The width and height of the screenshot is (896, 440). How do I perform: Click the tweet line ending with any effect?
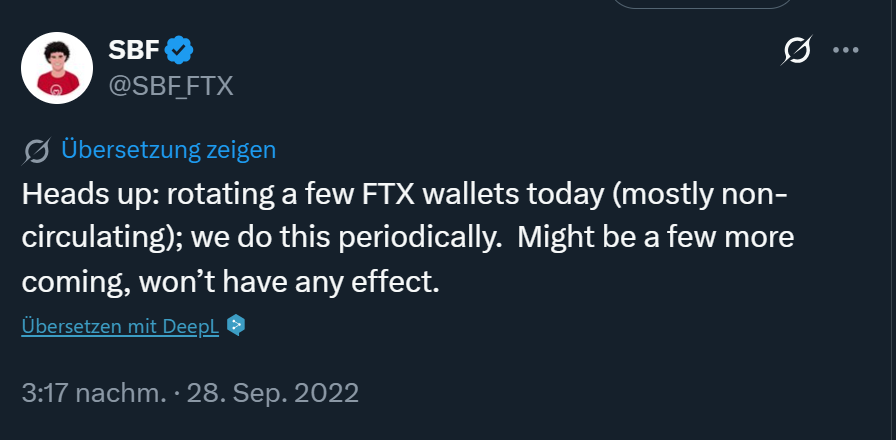[x=231, y=282]
